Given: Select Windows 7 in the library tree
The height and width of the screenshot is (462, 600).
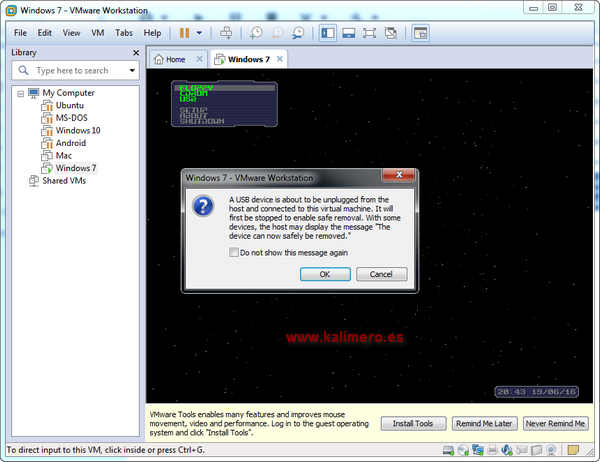Looking at the screenshot, I should [76, 168].
